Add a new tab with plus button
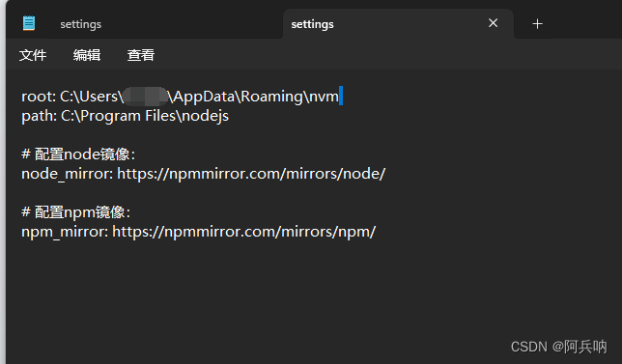This screenshot has height=364, width=622. click(x=538, y=24)
